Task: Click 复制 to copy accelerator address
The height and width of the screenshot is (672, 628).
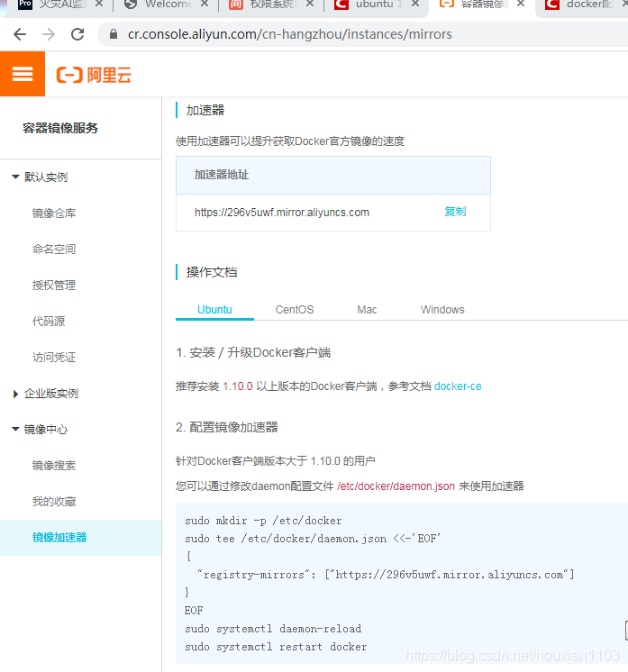Action: 455,212
